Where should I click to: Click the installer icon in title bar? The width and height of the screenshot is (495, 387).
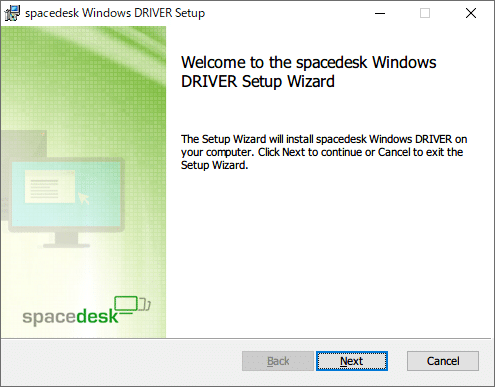click(x=13, y=13)
